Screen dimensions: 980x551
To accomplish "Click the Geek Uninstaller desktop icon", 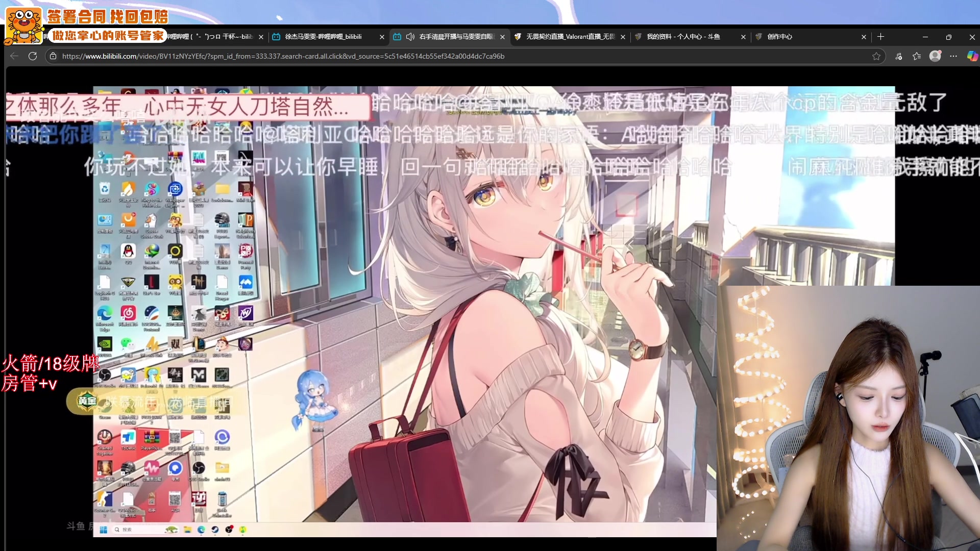I will (222, 504).
